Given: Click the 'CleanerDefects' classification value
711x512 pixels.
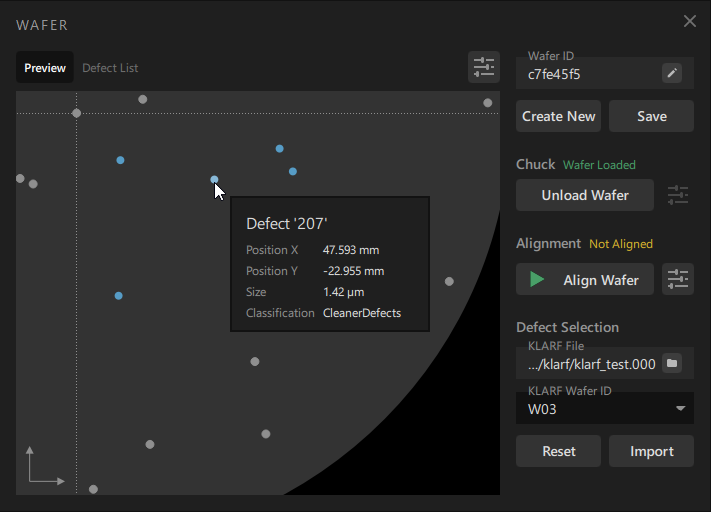Looking at the screenshot, I should coord(362,313).
